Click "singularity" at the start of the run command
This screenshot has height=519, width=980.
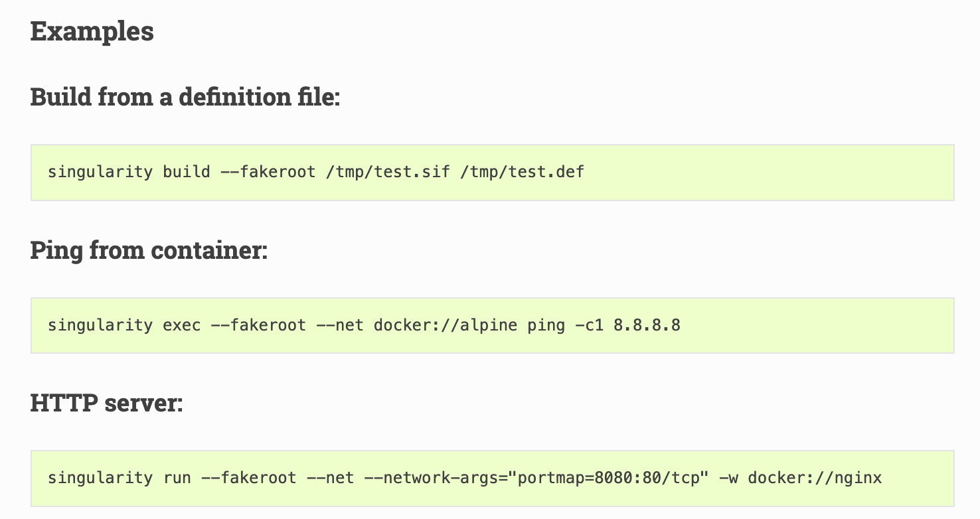pyautogui.click(x=100, y=478)
